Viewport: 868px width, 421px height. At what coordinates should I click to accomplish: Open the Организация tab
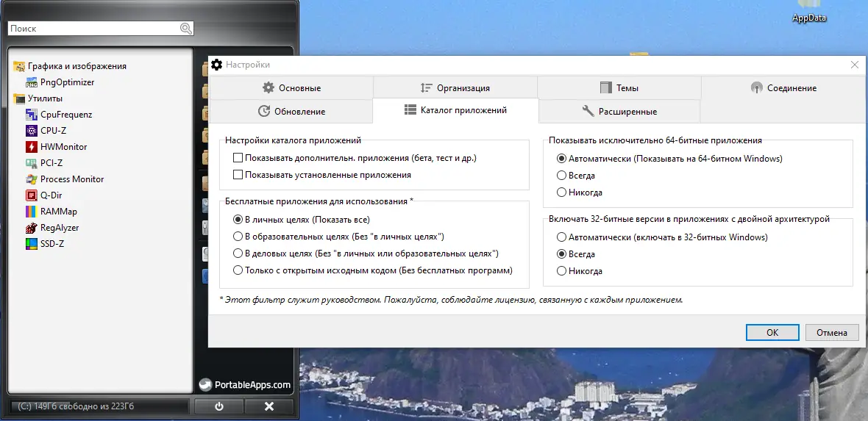[x=455, y=88]
